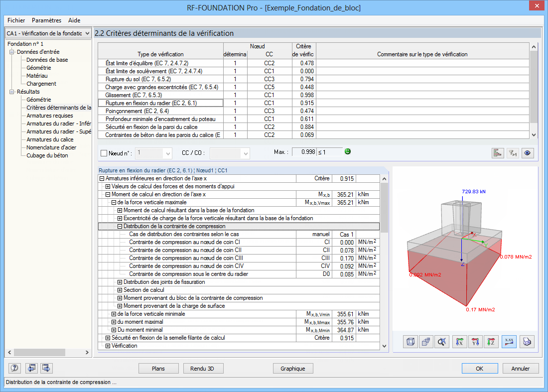Image resolution: width=548 pixels, height=392 pixels.
Task: Collapse de la force verticale maximale row
Action: [114, 202]
